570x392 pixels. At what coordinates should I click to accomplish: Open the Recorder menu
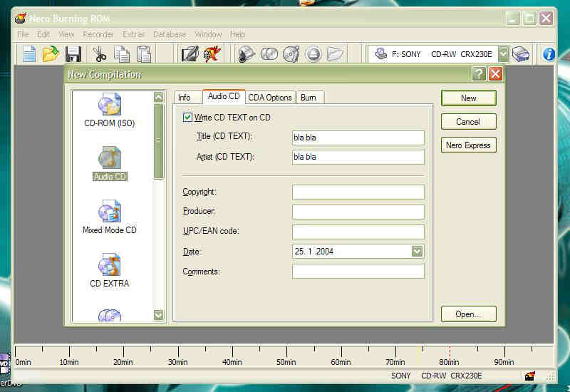click(98, 34)
